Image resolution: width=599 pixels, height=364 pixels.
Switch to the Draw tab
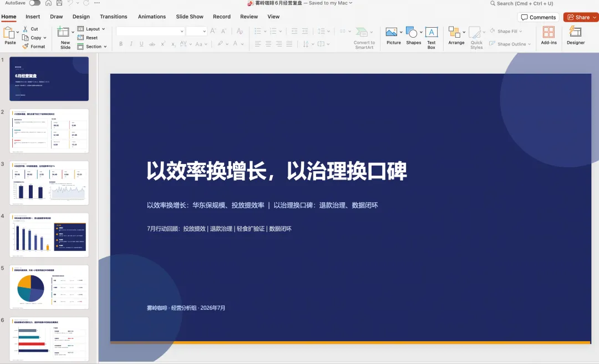pos(56,17)
